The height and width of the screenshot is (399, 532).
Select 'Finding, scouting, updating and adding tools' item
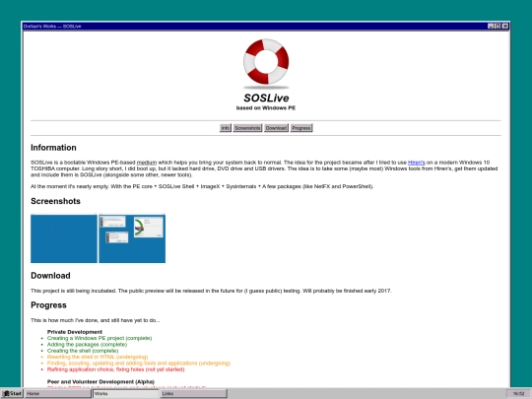139,363
